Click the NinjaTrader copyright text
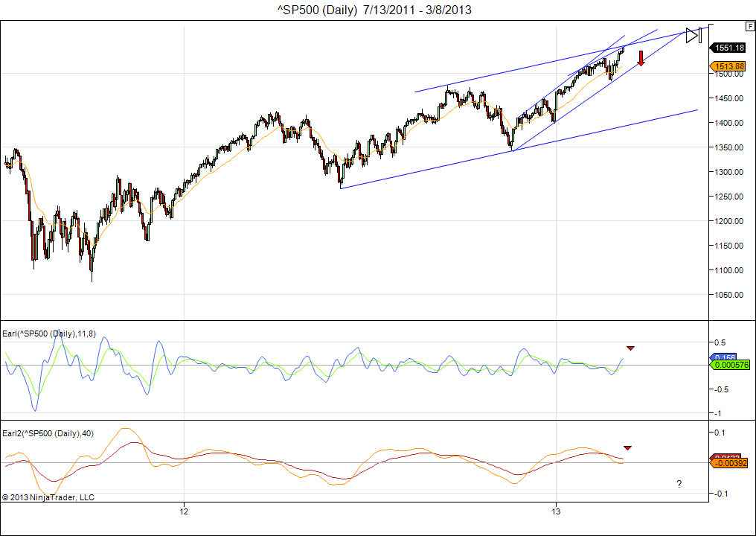The width and height of the screenshot is (756, 536). click(x=48, y=497)
